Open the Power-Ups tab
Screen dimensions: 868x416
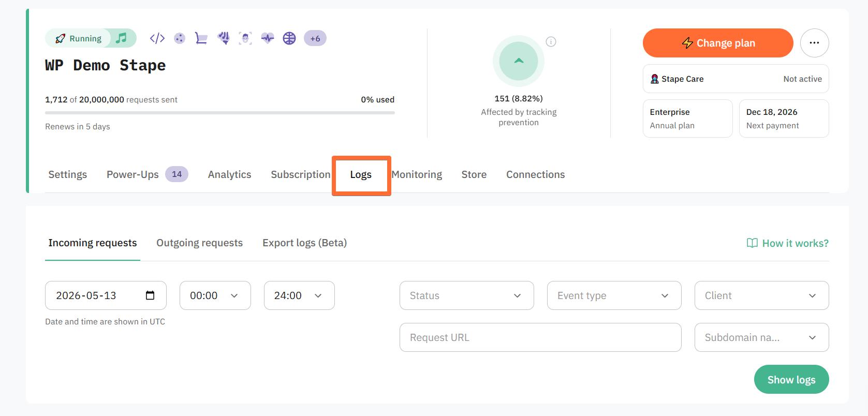coord(133,174)
